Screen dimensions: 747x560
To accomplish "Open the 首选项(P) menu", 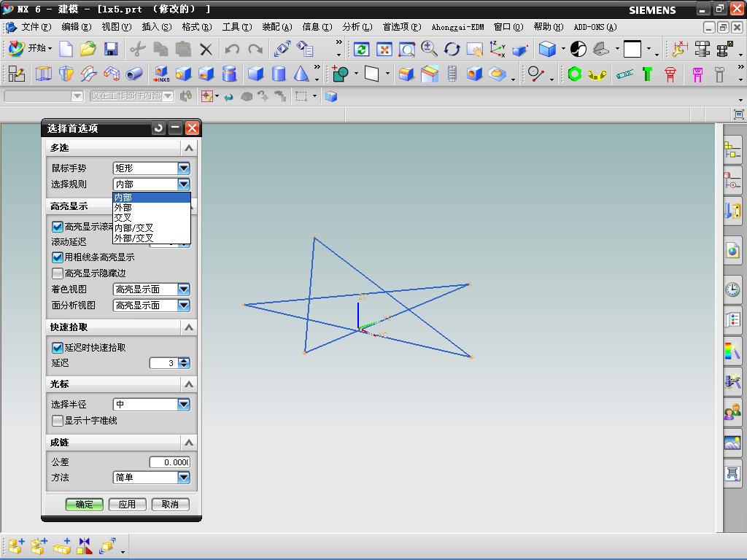I will [402, 27].
